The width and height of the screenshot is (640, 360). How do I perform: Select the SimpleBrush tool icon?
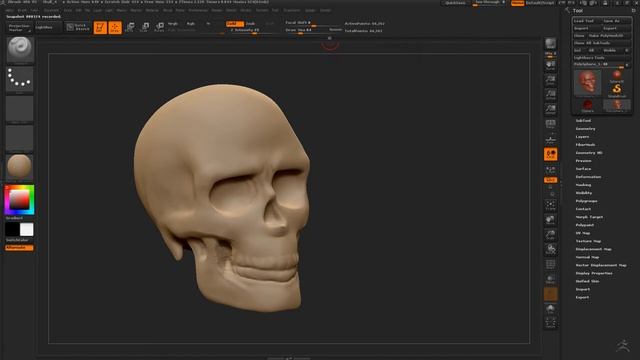pyautogui.click(x=617, y=90)
